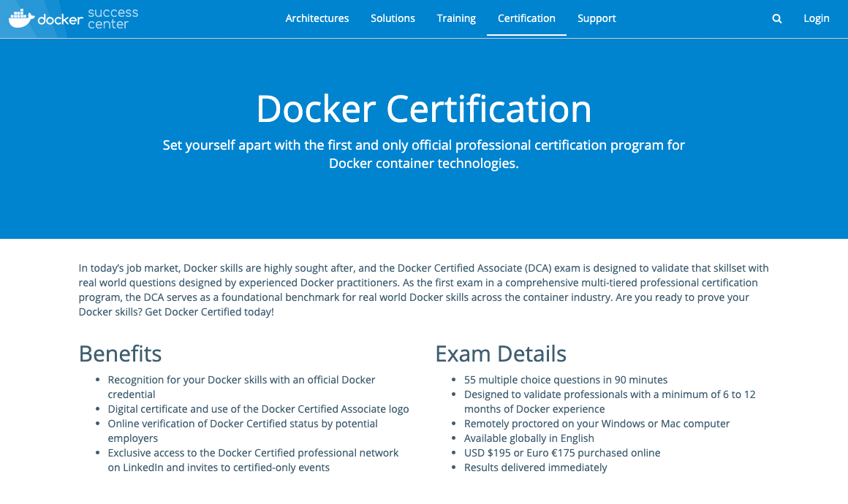The width and height of the screenshot is (848, 504).
Task: Open the Support page
Action: tap(597, 18)
